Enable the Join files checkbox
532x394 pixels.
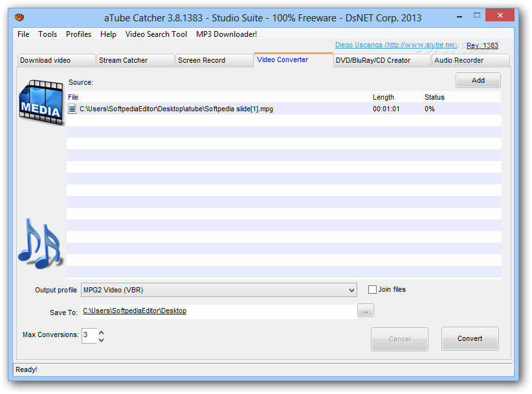point(372,290)
